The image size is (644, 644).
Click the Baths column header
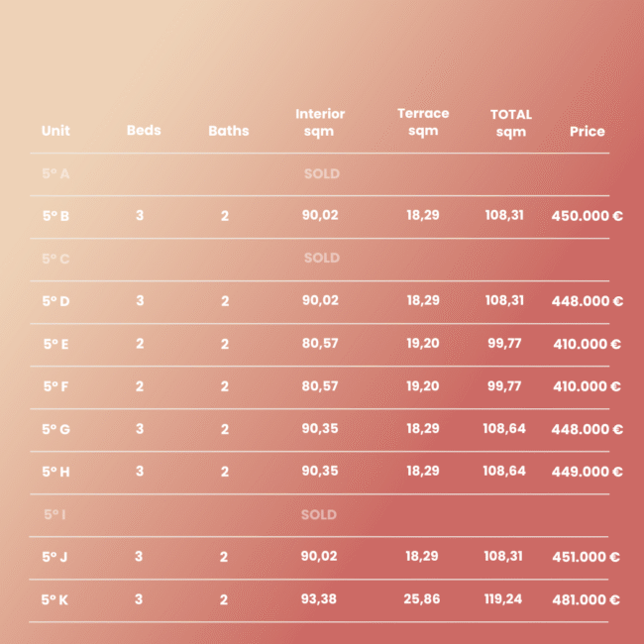point(229,131)
